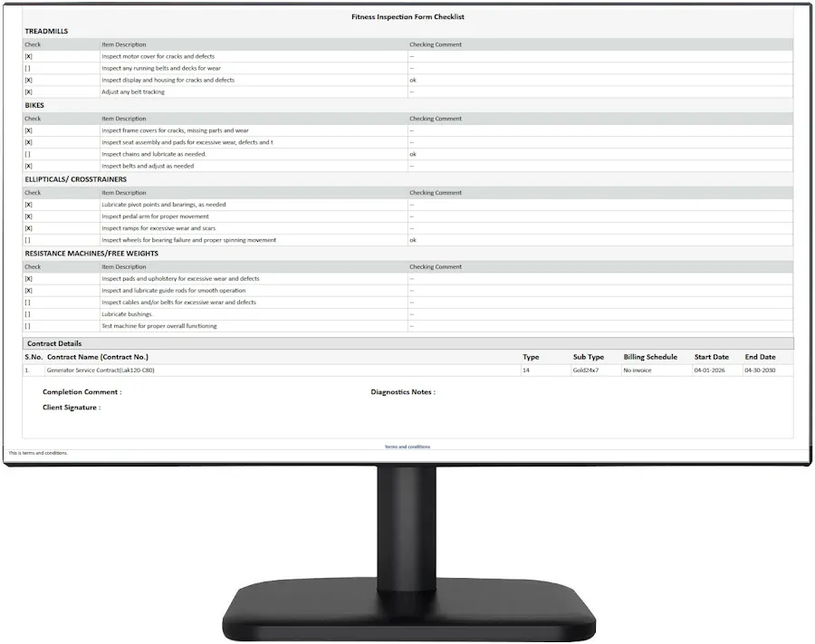The height and width of the screenshot is (644, 815).
Task: Click 'This is terms and conditions.' footer text
Action: 38,453
